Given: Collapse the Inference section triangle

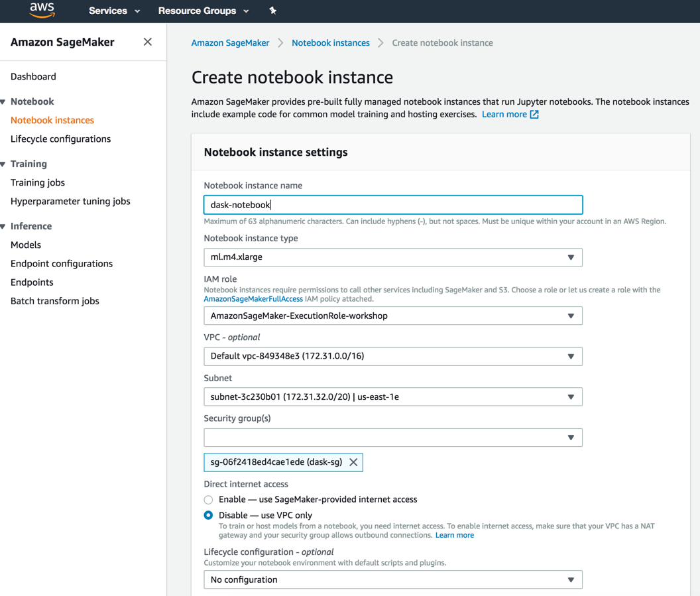Looking at the screenshot, I should tap(3, 226).
